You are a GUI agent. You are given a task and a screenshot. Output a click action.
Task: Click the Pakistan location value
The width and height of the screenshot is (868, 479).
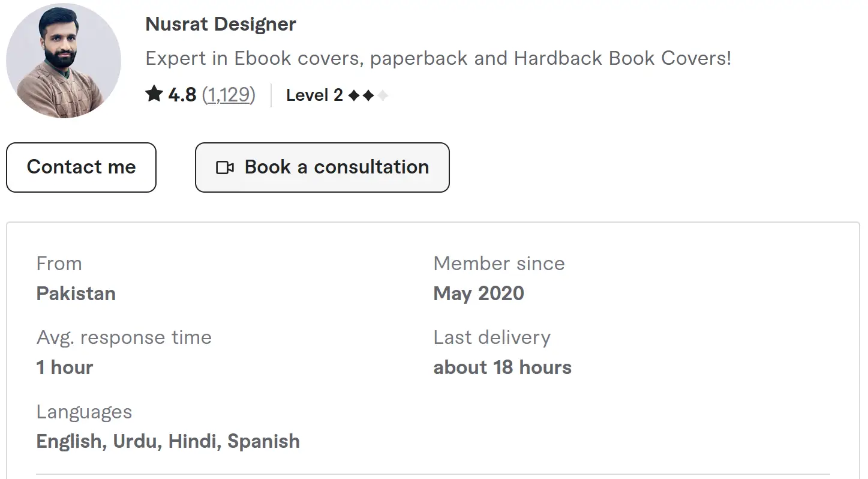coord(76,294)
